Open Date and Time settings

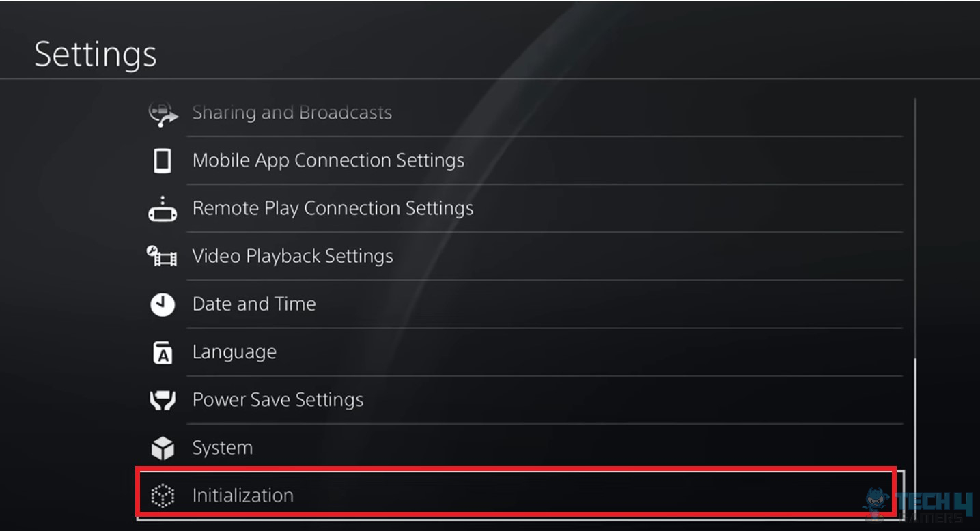[254, 303]
